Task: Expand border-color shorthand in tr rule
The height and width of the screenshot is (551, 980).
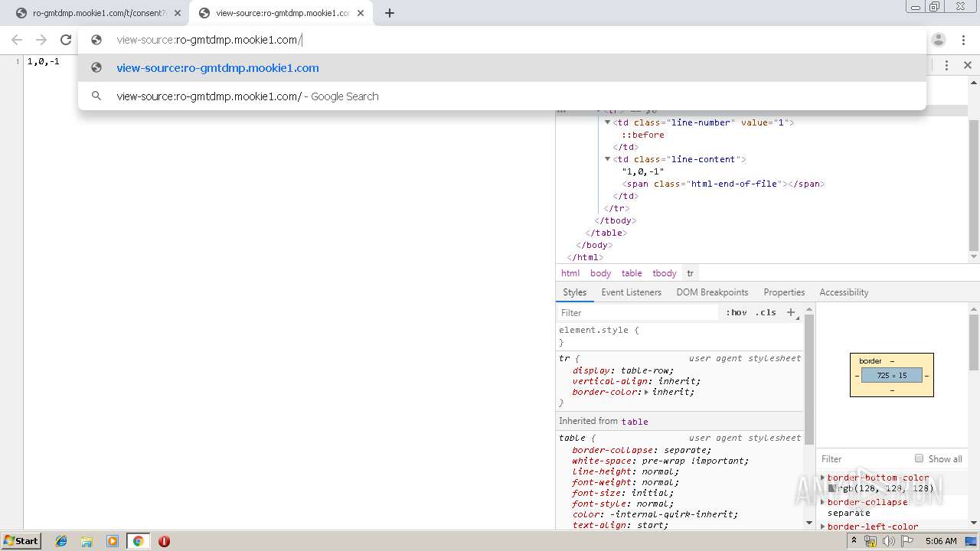Action: (646, 392)
